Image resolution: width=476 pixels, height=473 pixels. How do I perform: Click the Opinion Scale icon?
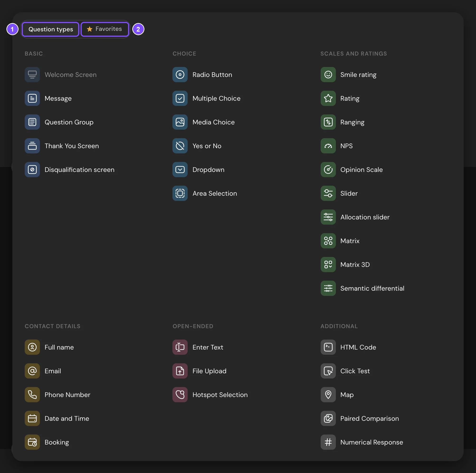tap(328, 170)
